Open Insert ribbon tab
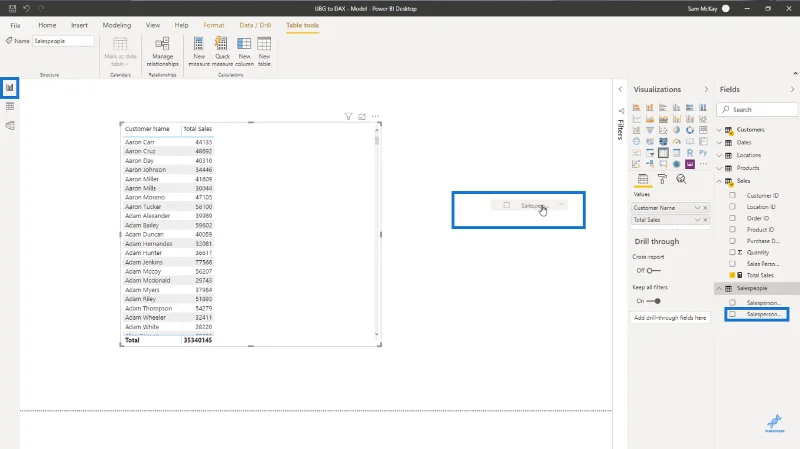800x449 pixels. pos(79,25)
